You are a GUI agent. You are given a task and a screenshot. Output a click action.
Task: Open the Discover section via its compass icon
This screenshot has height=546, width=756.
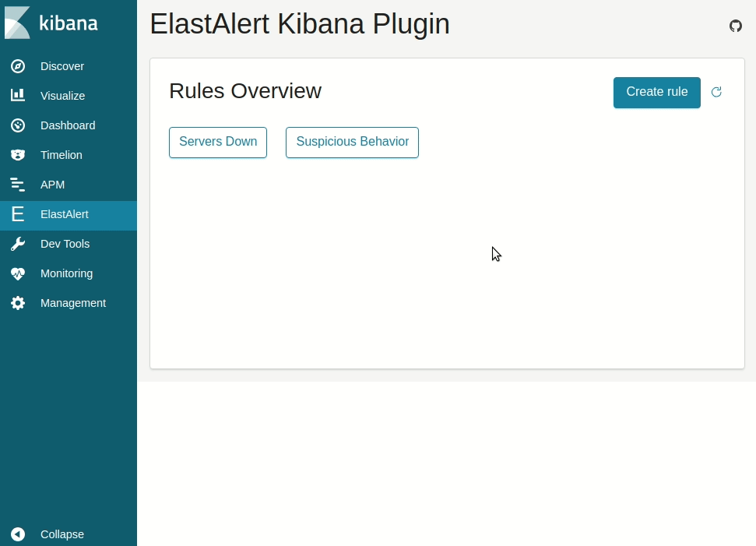(18, 66)
